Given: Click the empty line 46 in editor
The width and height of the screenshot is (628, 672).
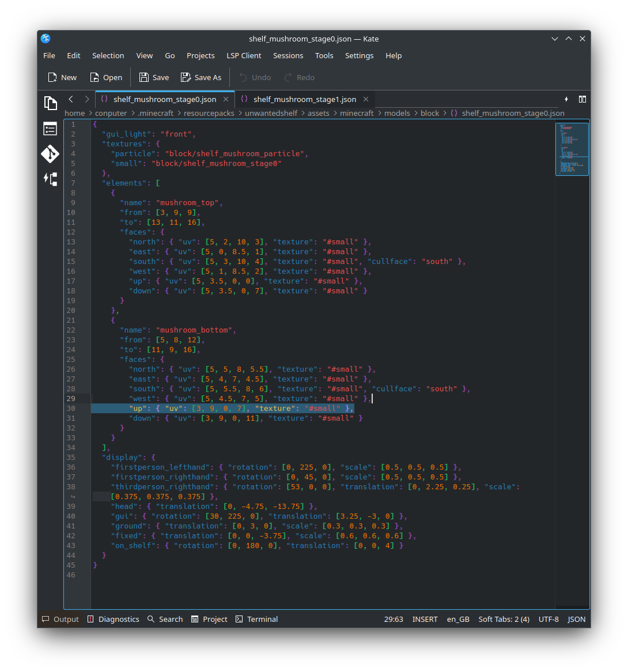Looking at the screenshot, I should 323,575.
